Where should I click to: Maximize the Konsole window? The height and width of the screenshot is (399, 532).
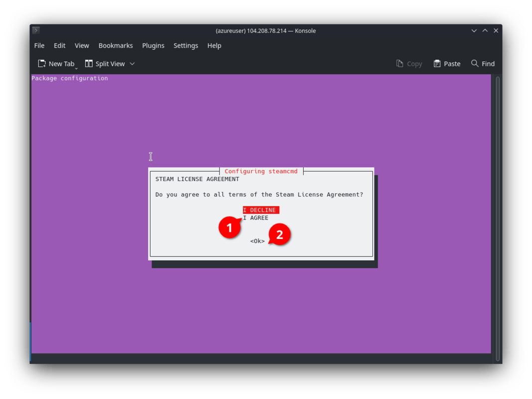click(x=485, y=30)
